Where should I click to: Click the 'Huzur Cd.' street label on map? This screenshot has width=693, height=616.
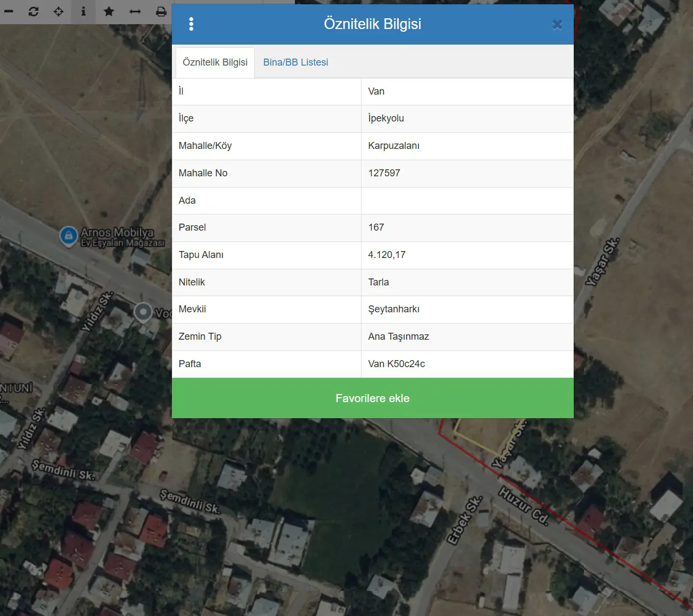[523, 506]
